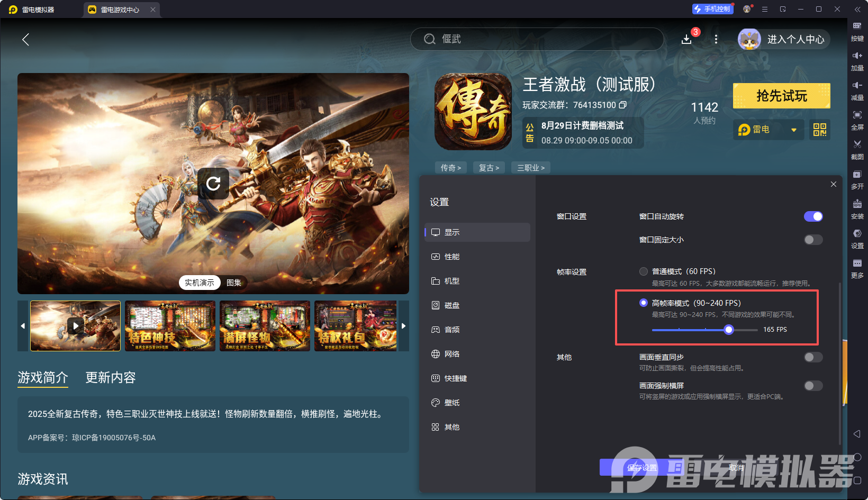Open the three-dot more options menu
The height and width of the screenshot is (500, 868).
(716, 39)
